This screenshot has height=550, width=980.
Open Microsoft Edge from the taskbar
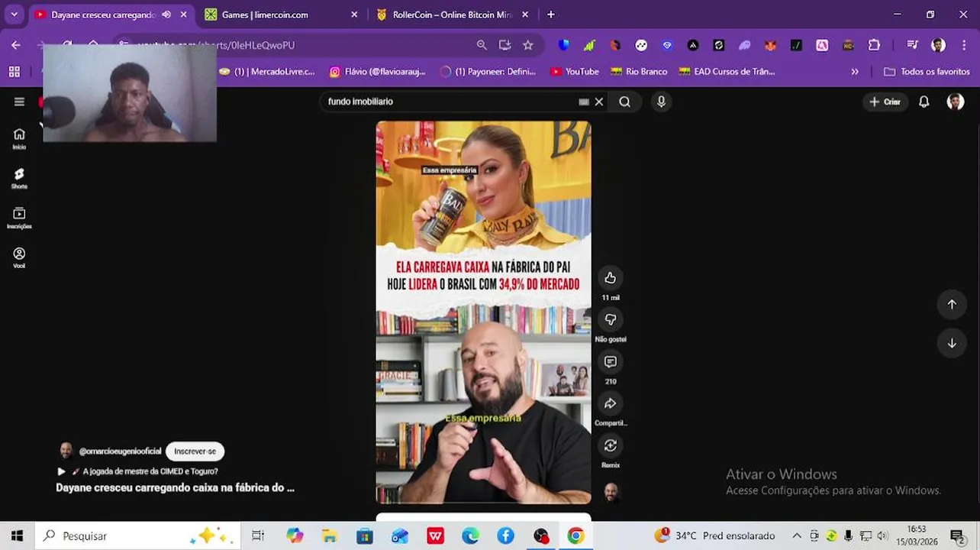470,535
